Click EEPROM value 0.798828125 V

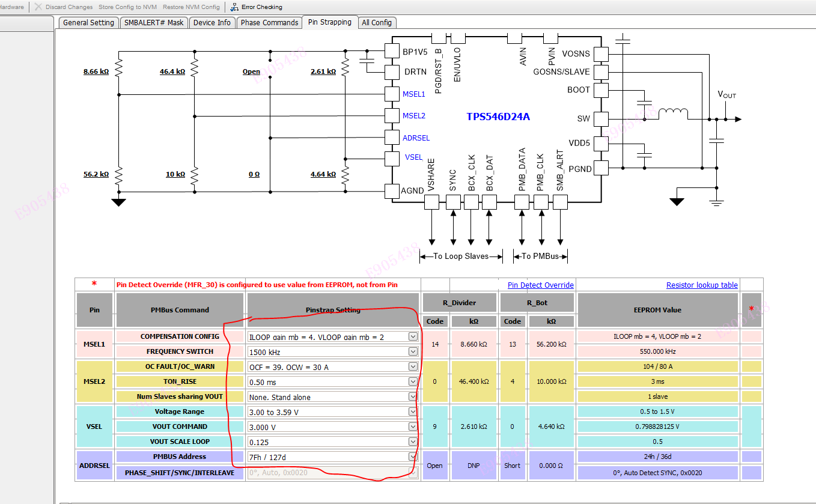tap(659, 427)
